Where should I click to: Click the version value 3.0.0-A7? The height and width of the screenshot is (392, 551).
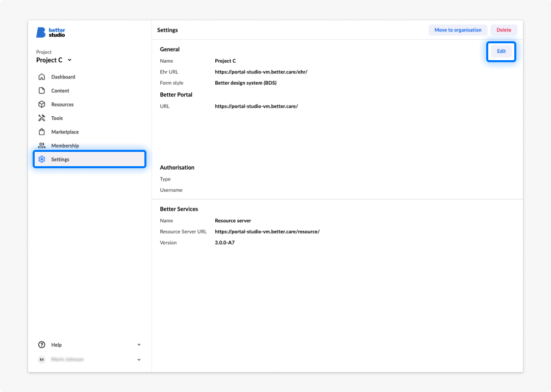pyautogui.click(x=224, y=242)
